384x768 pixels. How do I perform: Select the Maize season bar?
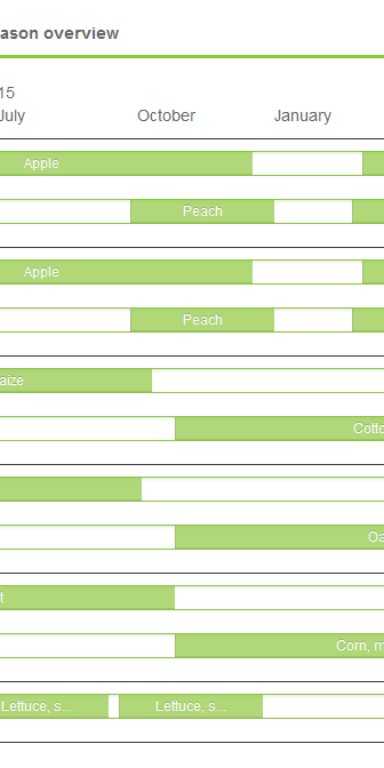[75, 381]
